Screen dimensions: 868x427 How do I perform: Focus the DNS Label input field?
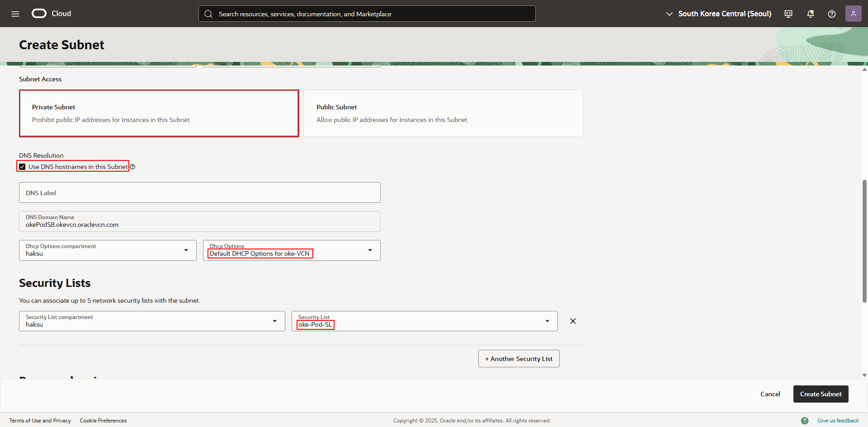coord(199,193)
